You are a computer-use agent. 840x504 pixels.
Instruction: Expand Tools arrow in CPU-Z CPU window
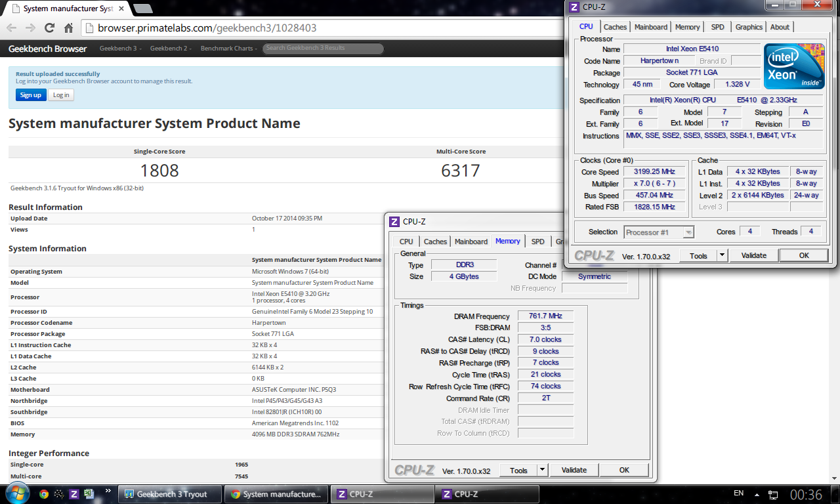click(722, 256)
